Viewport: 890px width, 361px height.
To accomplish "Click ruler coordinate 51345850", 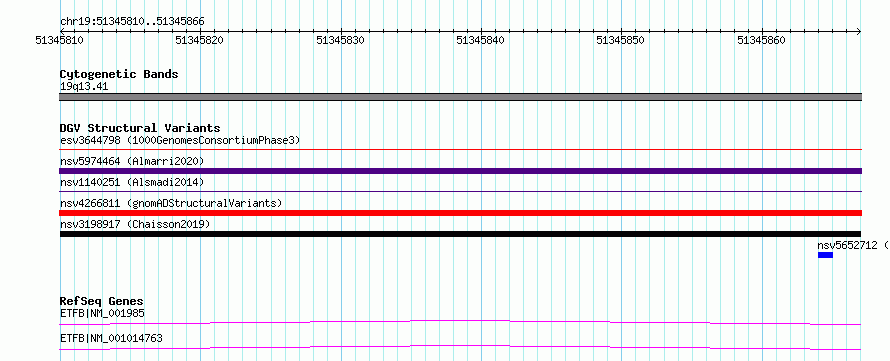I will pyautogui.click(x=620, y=40).
